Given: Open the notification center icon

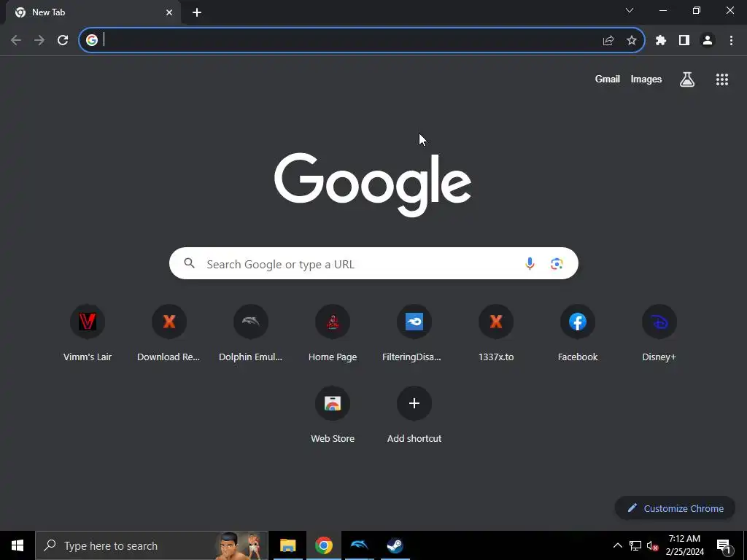Looking at the screenshot, I should (724, 546).
